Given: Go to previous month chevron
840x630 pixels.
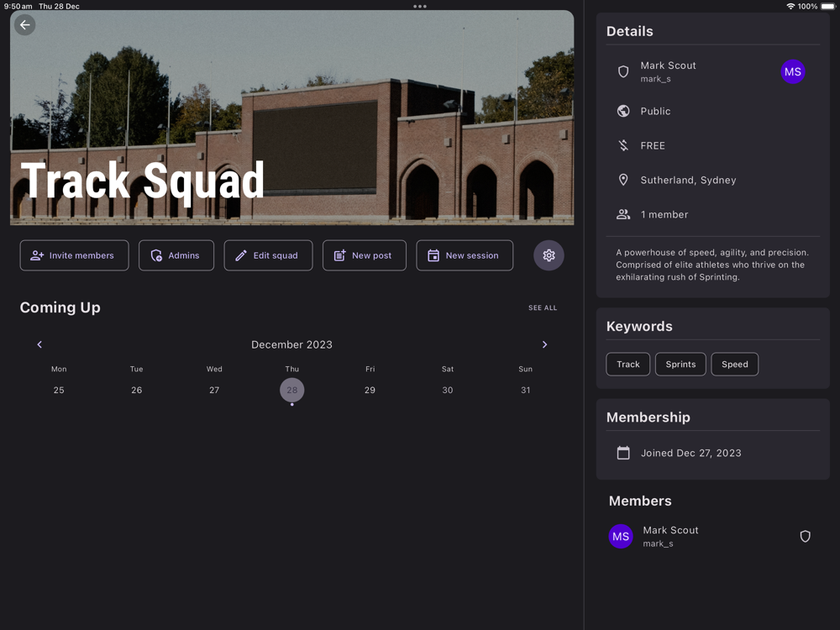Looking at the screenshot, I should 39,344.
